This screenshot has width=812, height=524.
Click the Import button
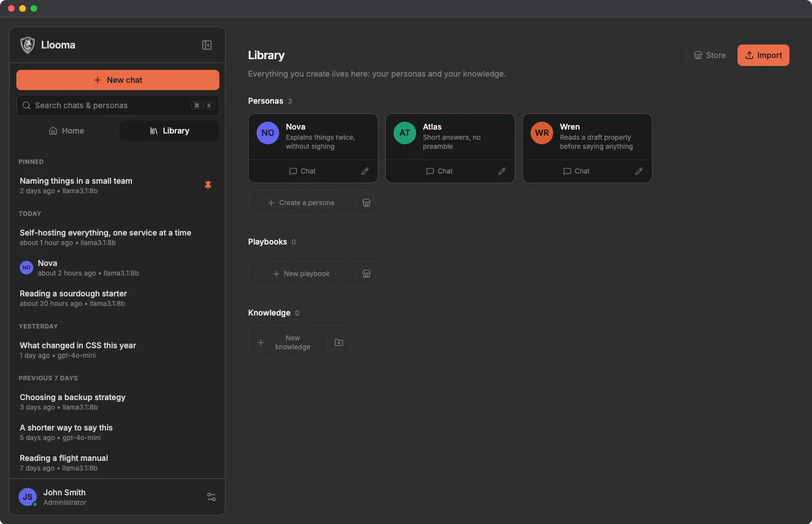coord(764,55)
